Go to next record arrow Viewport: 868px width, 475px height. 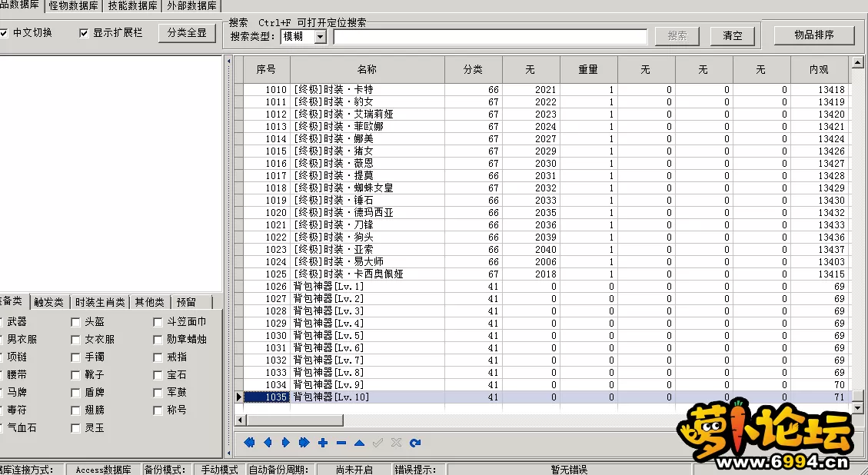286,443
